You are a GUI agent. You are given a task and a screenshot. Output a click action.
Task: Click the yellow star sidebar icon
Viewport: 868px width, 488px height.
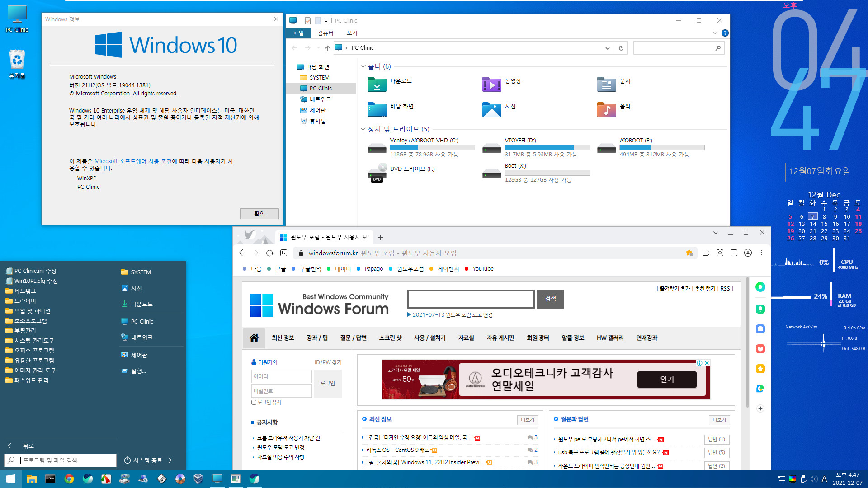tap(760, 369)
